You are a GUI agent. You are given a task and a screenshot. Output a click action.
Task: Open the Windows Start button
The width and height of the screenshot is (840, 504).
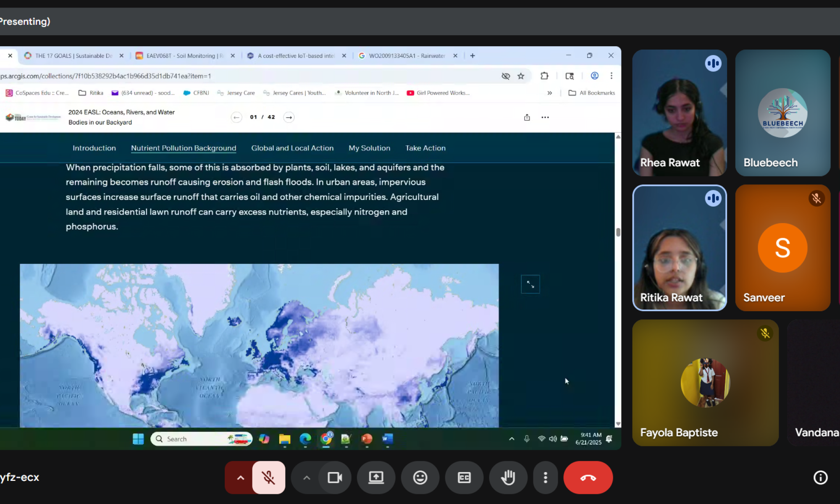coord(138,439)
